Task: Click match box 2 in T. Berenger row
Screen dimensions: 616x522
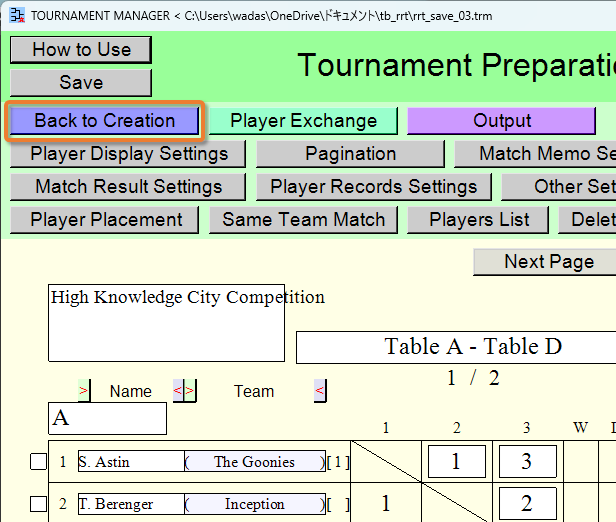Action: (x=527, y=504)
